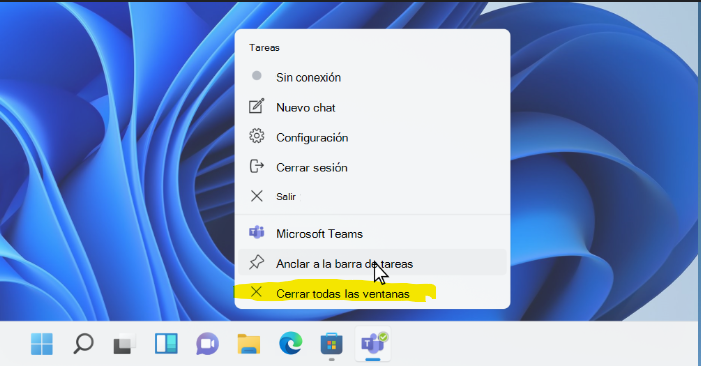Launch Microsoft Edge from taskbar
Screen dimensions: 701x366
[291, 344]
